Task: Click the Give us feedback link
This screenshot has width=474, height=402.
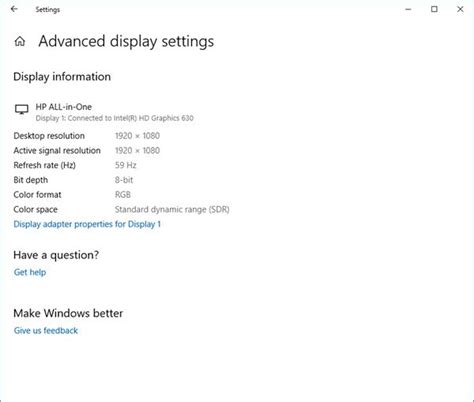Action: pos(46,330)
